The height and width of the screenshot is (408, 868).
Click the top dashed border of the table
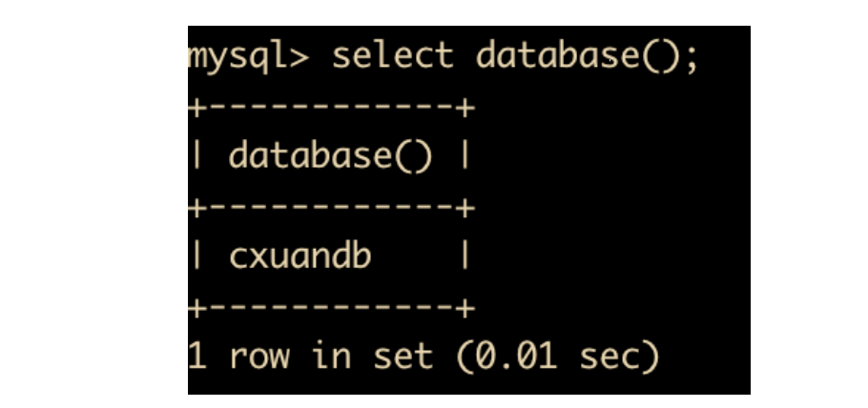click(x=331, y=108)
